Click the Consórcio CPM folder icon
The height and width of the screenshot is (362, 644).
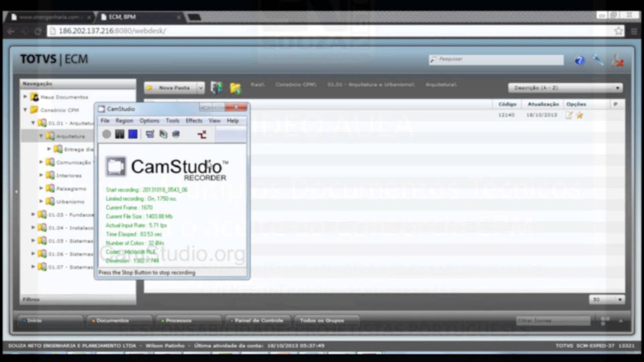[34, 110]
